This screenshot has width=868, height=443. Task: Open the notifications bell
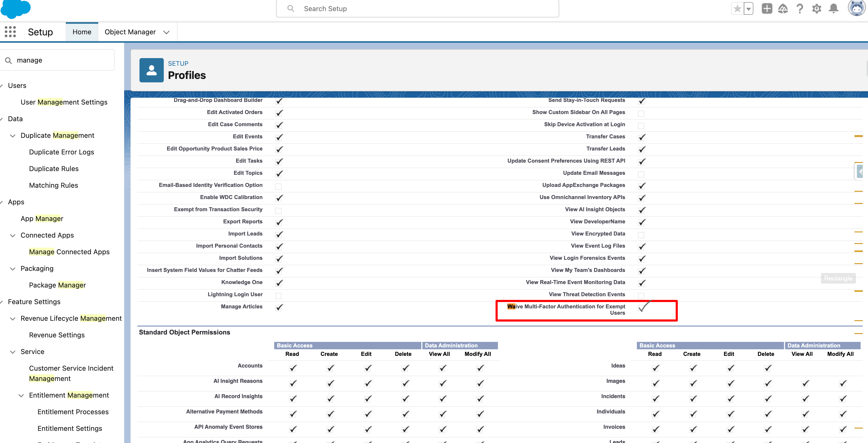point(833,8)
